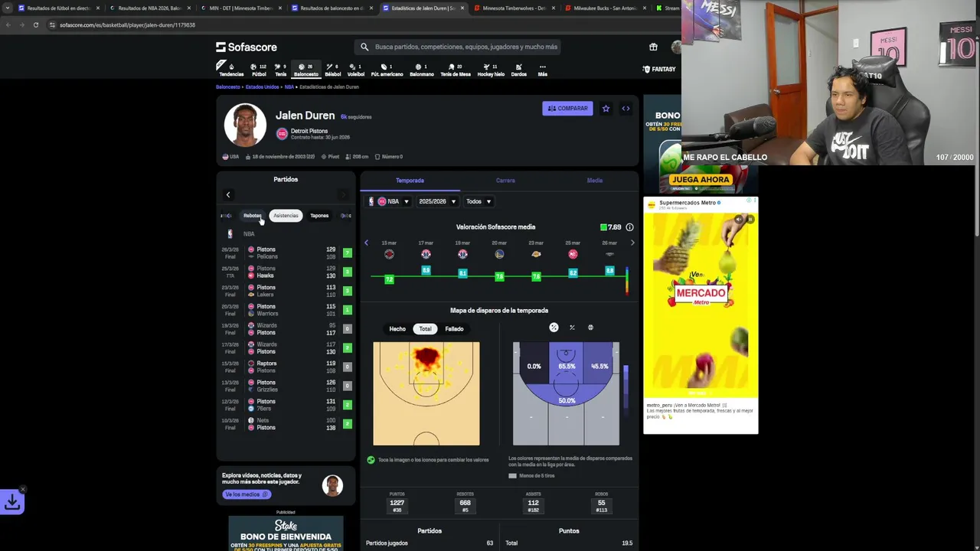Click the Rockets logo on 15 mar
980x551 pixels.
[389, 254]
